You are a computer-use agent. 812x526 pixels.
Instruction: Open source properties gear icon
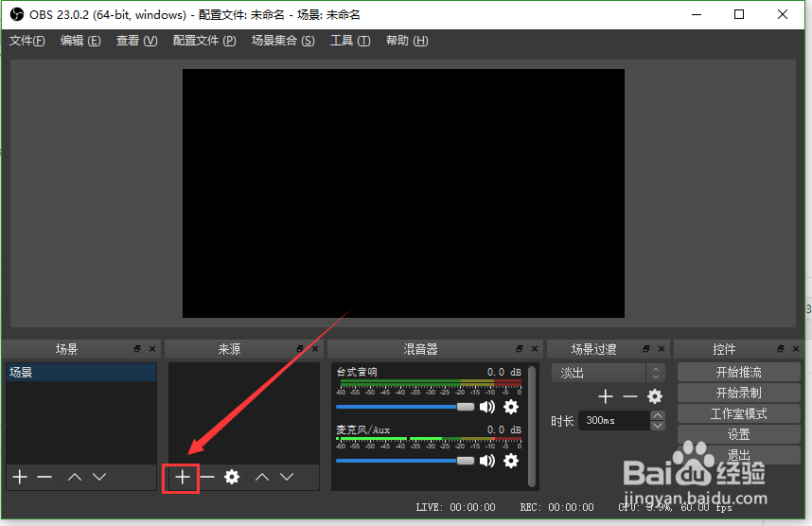click(232, 477)
